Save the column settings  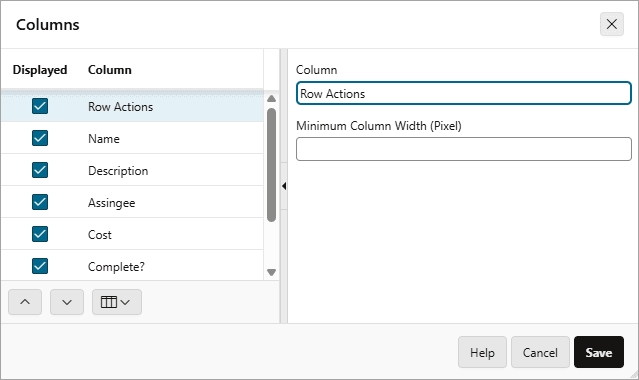[599, 352]
